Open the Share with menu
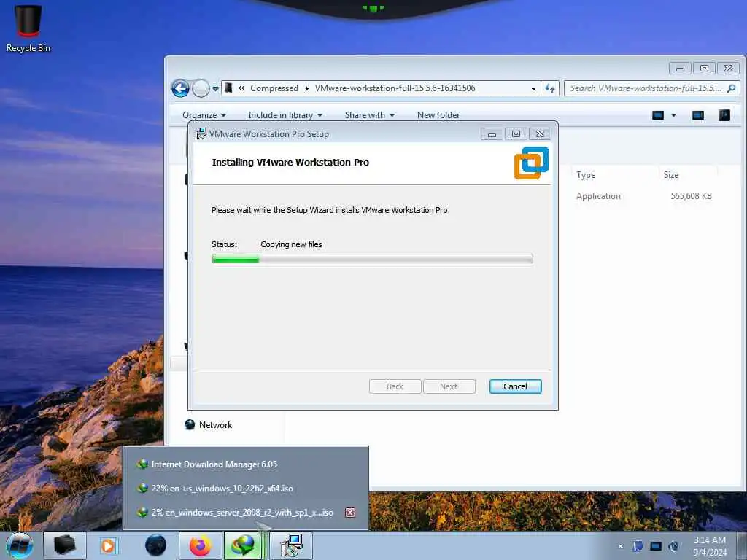 (370, 115)
